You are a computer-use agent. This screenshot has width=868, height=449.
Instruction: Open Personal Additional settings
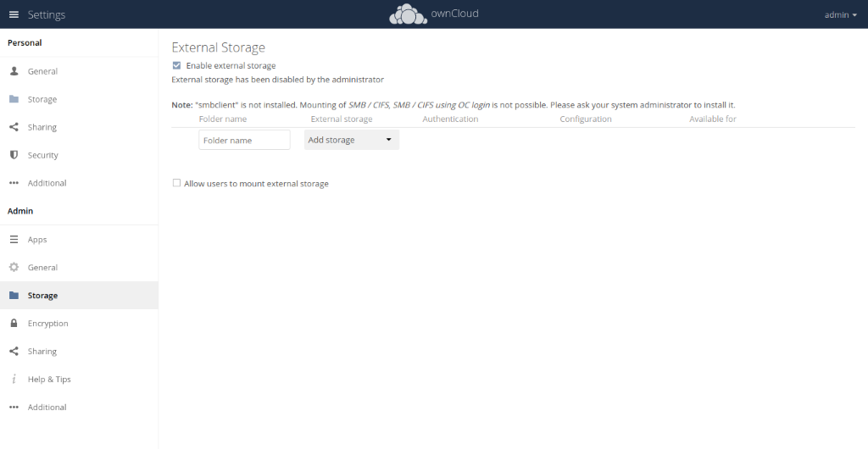click(47, 183)
